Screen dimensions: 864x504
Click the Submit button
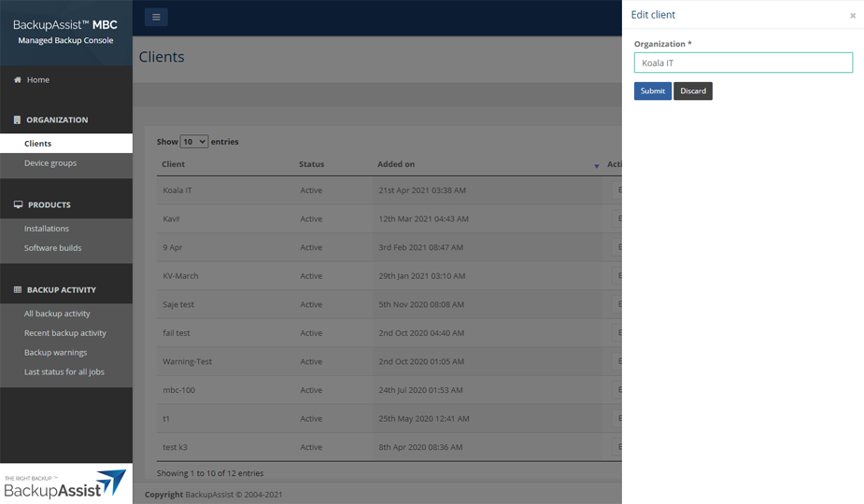coord(652,91)
